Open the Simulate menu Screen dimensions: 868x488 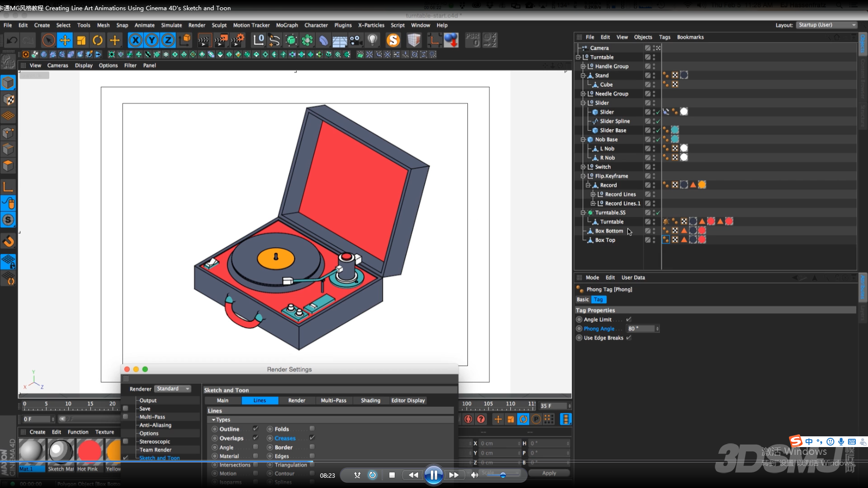point(171,25)
